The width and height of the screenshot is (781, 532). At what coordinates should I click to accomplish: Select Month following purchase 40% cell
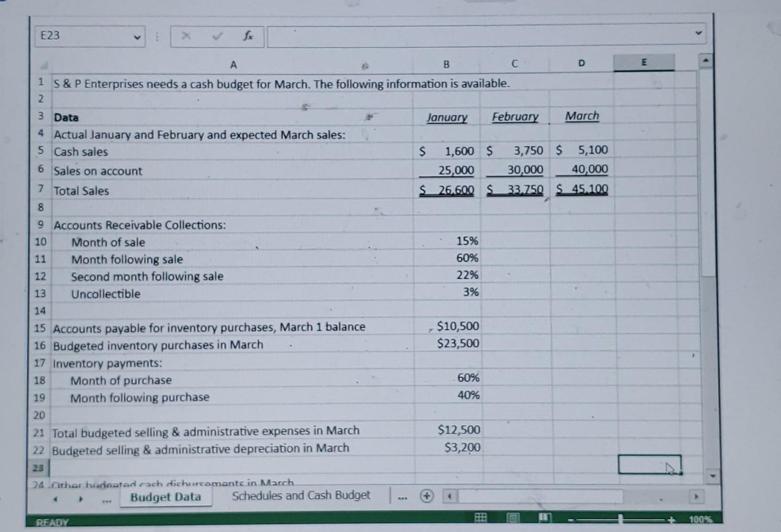(448, 395)
